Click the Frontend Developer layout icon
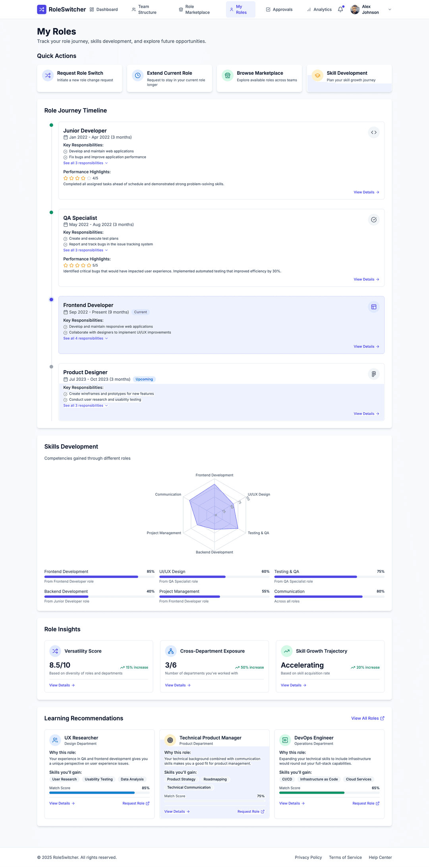This screenshot has width=429, height=868. point(374,307)
